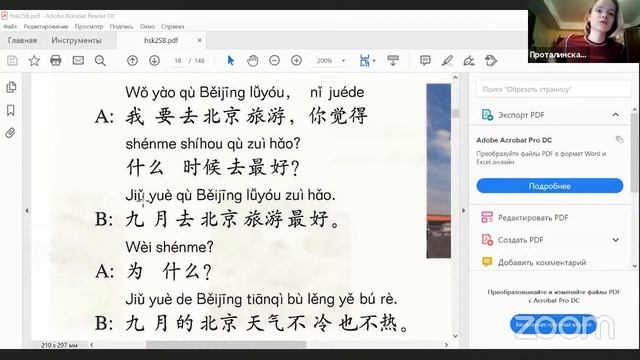The height and width of the screenshot is (360, 640).
Task: Collapse the Экспорт PDF section chevron
Action: click(x=616, y=115)
